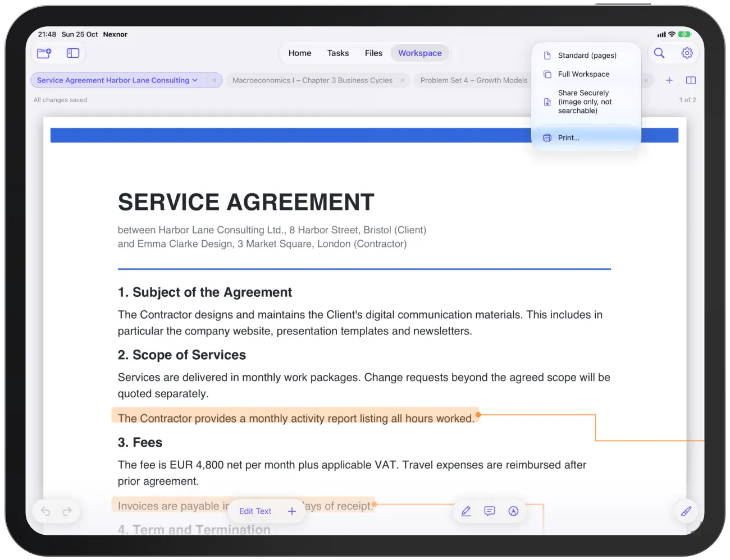Tap the battery icon in status bar
730x560 pixels.
pyautogui.click(x=685, y=34)
